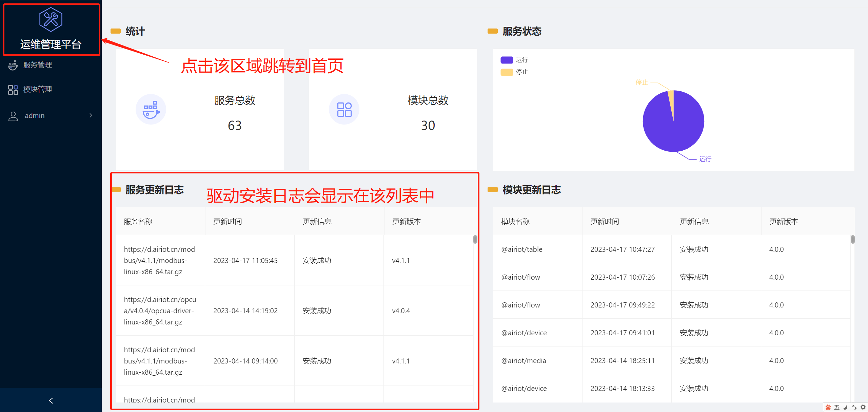Click the 服务更新日志 table scrollbar thumb
This screenshot has width=868, height=412.
(475, 239)
